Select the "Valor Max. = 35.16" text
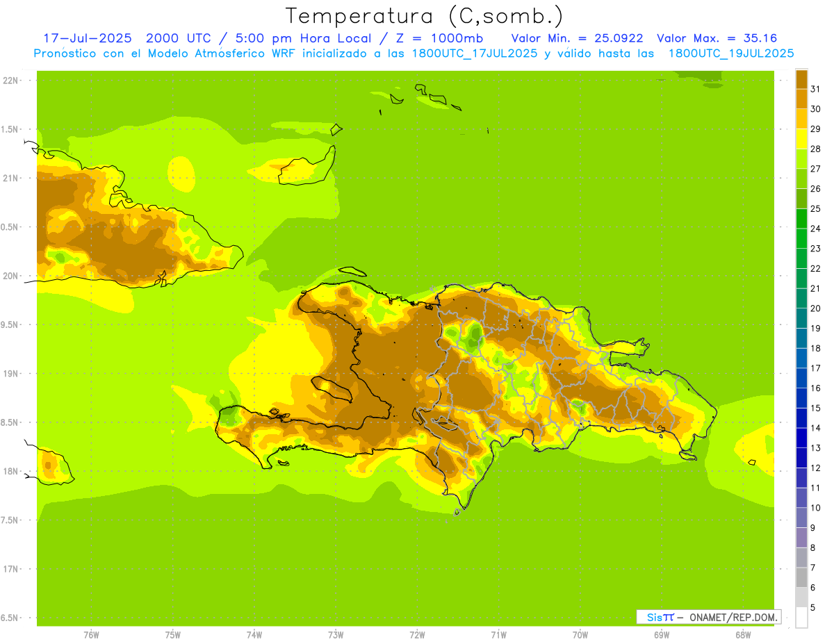Screen dimensions: 834x644 [x=717, y=38]
